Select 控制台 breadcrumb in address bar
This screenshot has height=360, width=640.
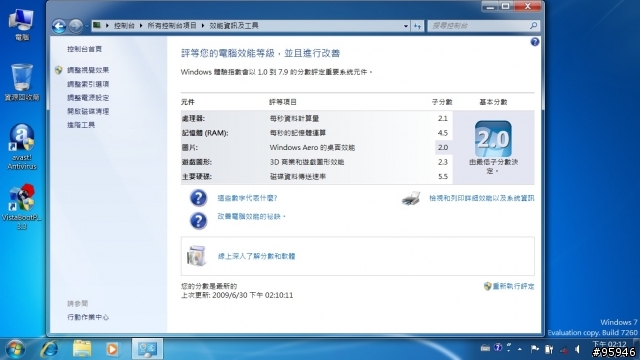point(124,26)
